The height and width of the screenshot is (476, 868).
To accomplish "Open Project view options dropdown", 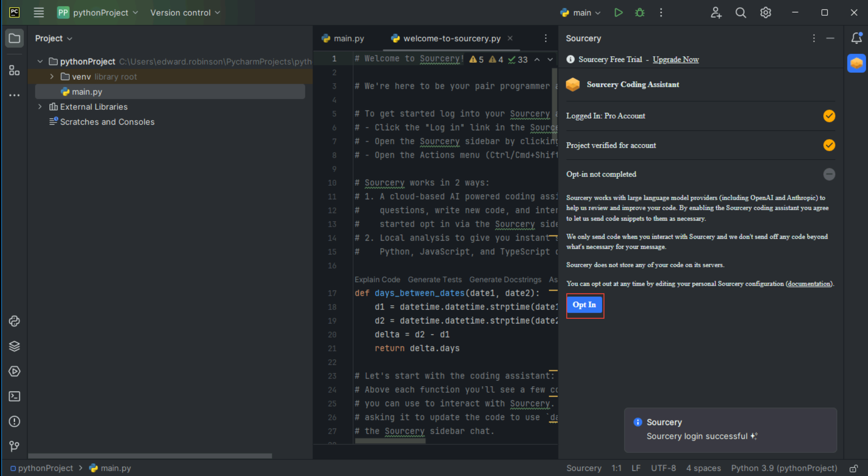I will (54, 38).
